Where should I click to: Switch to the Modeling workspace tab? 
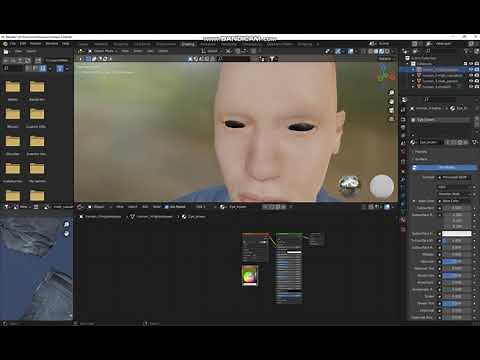click(x=101, y=44)
